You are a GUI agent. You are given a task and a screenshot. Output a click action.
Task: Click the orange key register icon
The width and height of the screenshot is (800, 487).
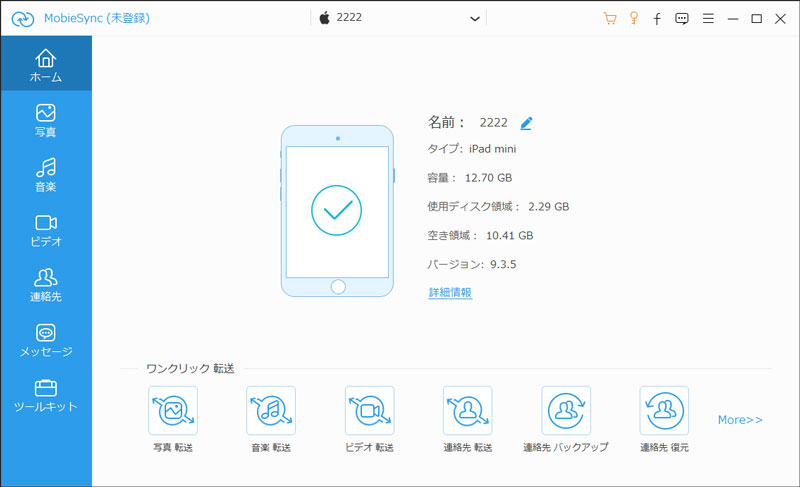[x=634, y=18]
